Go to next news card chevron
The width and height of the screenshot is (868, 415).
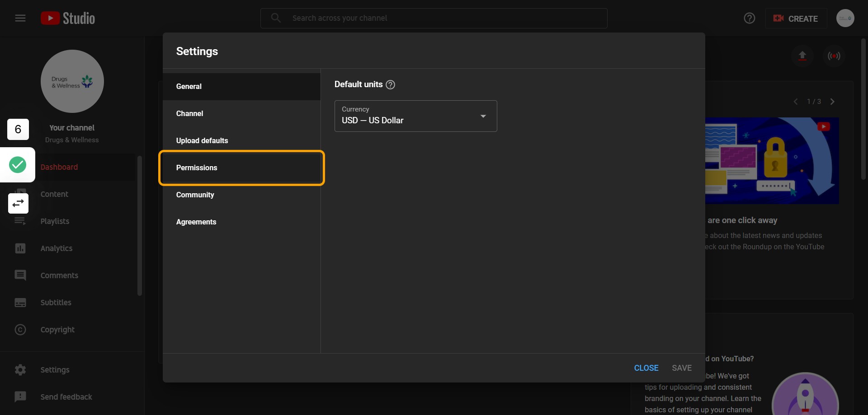tap(832, 102)
